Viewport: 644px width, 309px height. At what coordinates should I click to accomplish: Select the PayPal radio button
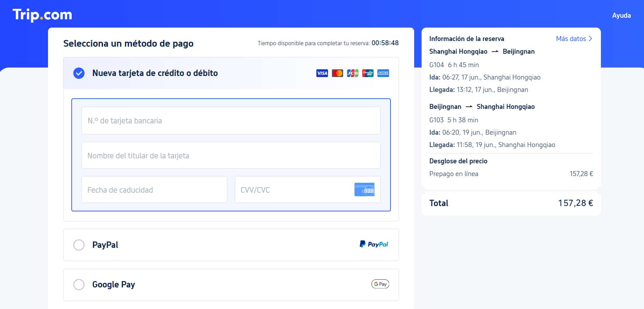click(79, 245)
